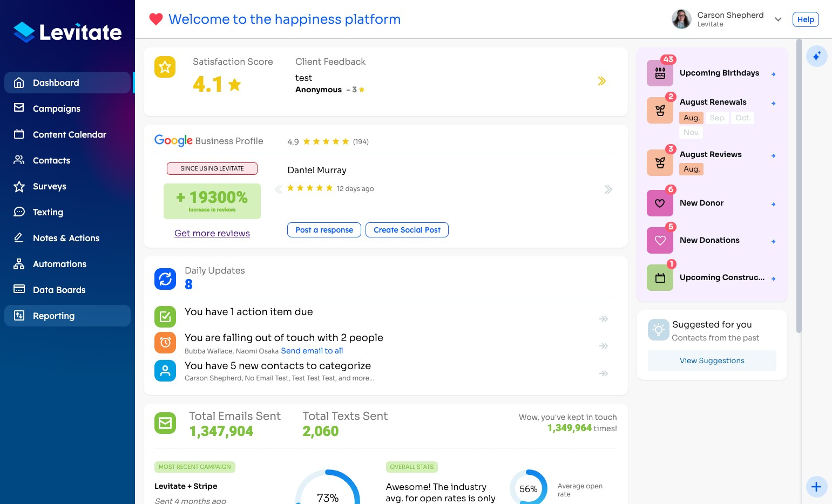Click the Suggested for you lightbulb icon

click(658, 330)
